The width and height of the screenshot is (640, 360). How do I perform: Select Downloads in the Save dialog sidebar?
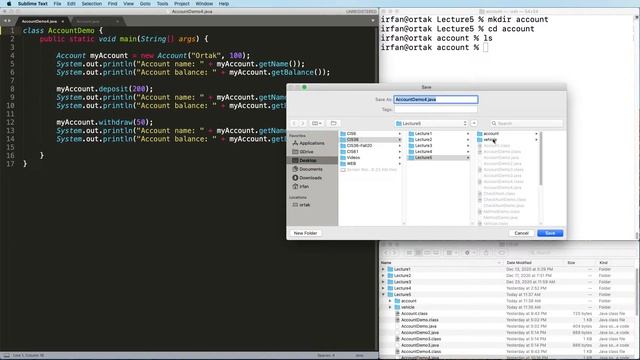pos(310,178)
